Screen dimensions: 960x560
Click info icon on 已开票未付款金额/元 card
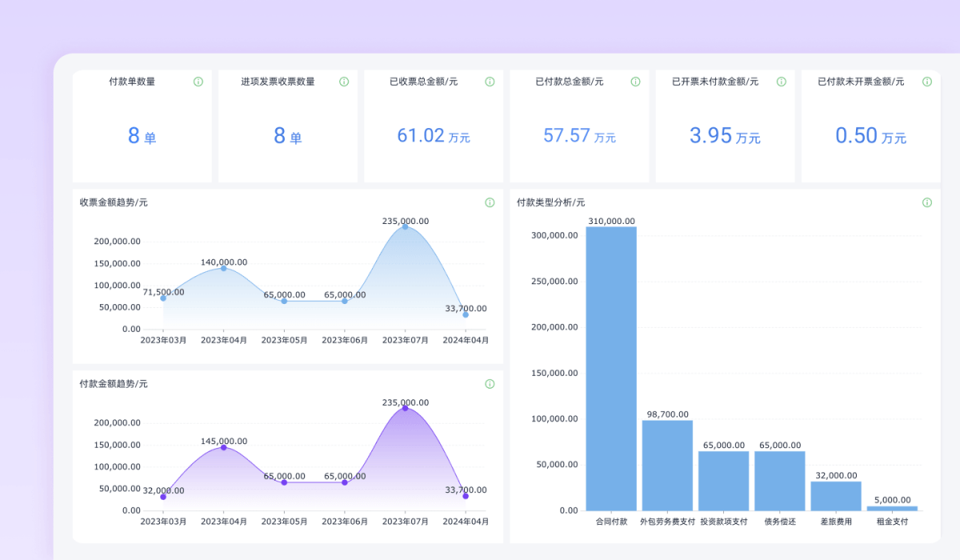(781, 82)
